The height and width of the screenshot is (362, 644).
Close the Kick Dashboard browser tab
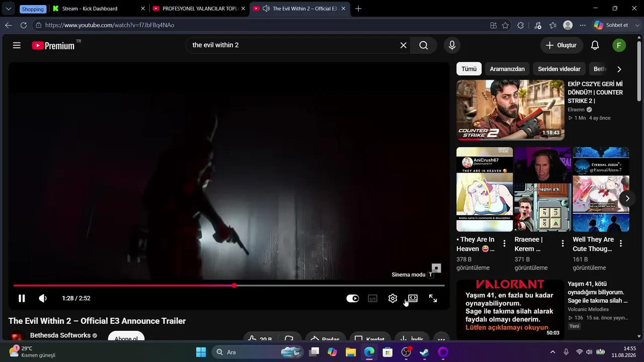(142, 9)
